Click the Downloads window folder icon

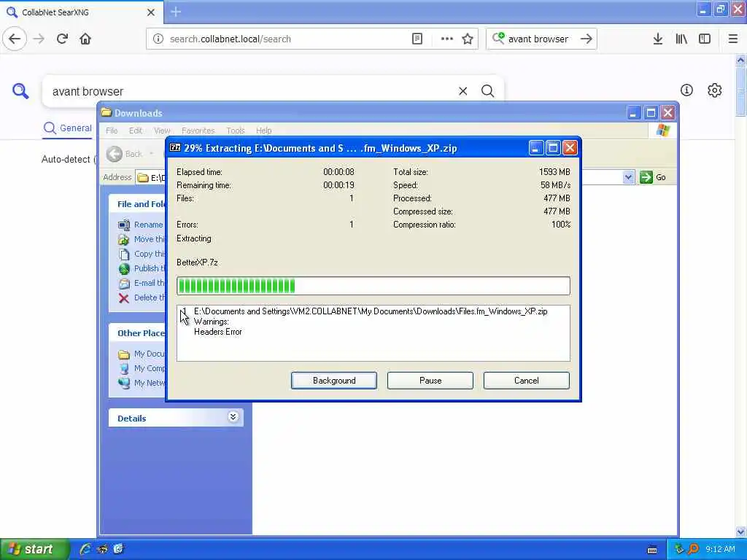107,113
